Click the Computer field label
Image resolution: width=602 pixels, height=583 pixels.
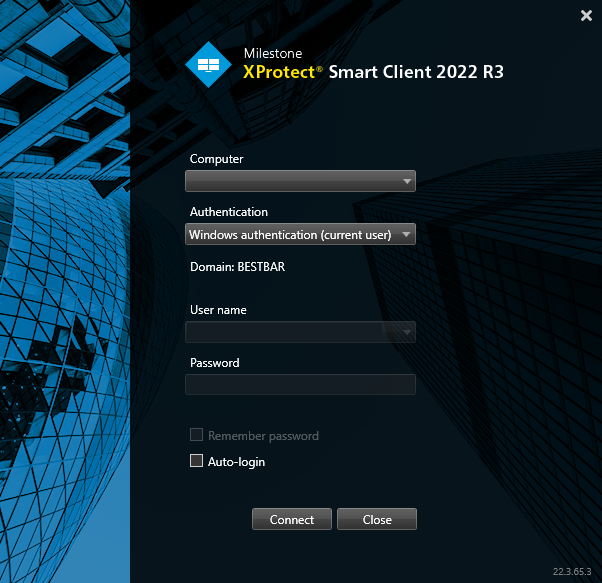tap(217, 159)
